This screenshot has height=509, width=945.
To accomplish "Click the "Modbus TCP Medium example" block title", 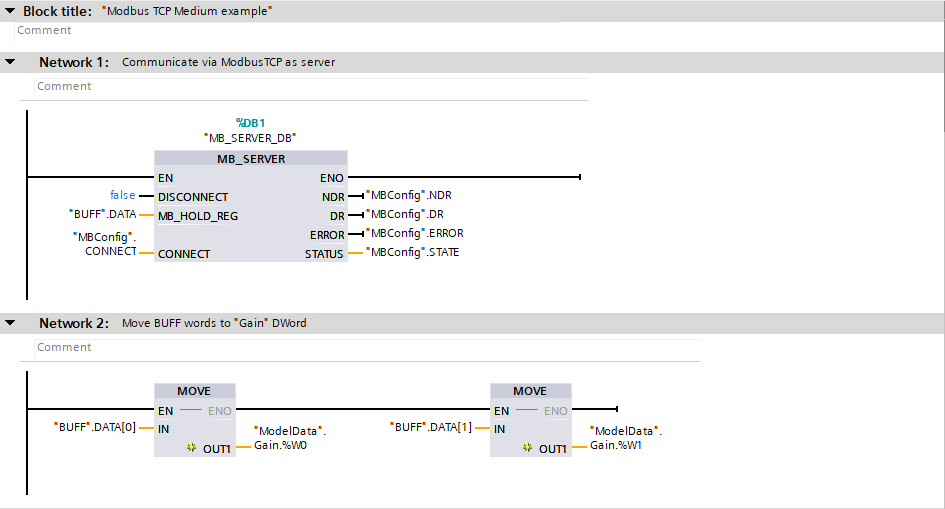I will (187, 11).
